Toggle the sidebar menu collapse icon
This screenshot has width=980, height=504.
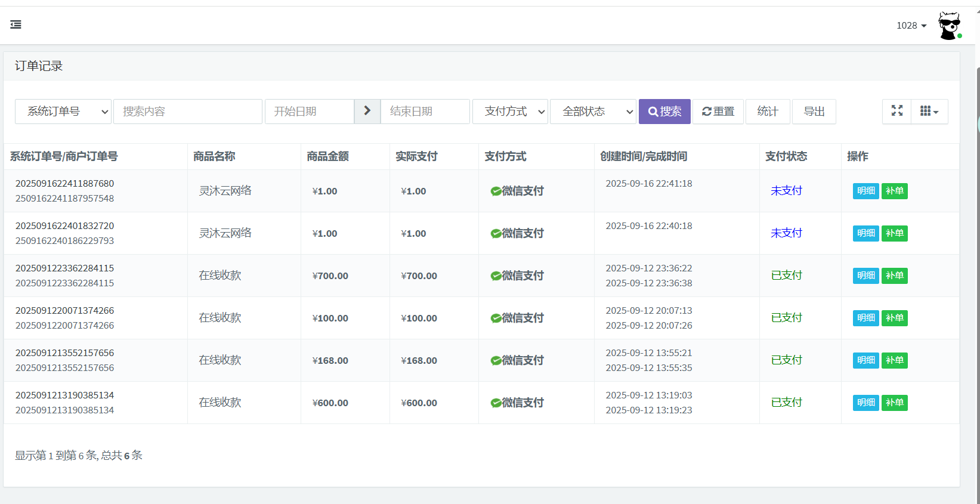click(16, 24)
